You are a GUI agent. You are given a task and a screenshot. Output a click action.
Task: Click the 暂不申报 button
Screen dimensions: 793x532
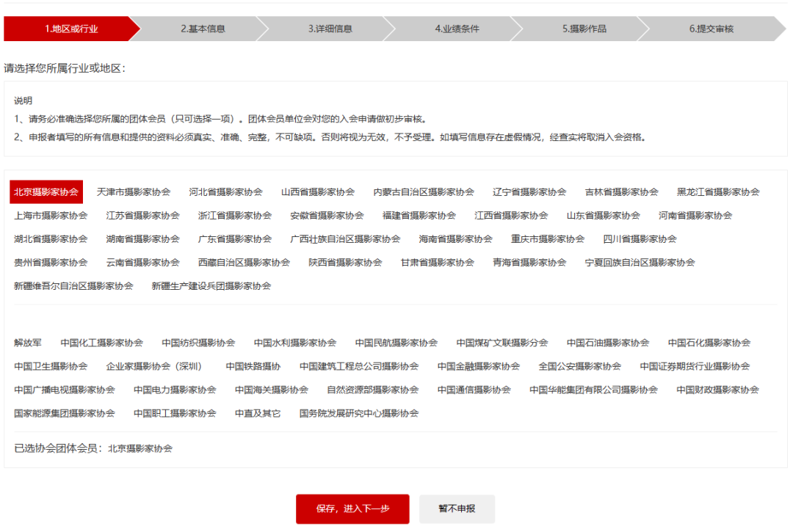coord(457,509)
